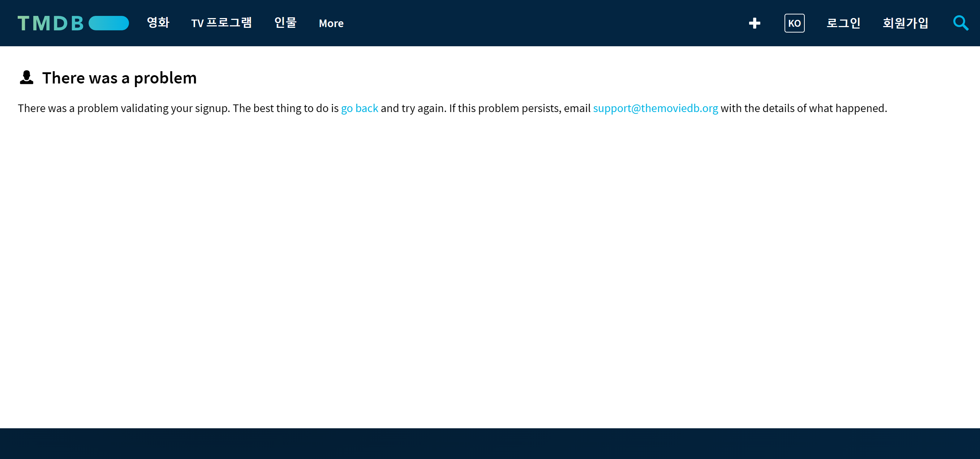
Task: Click the 'TMDB' letters of the logo
Action: [50, 23]
